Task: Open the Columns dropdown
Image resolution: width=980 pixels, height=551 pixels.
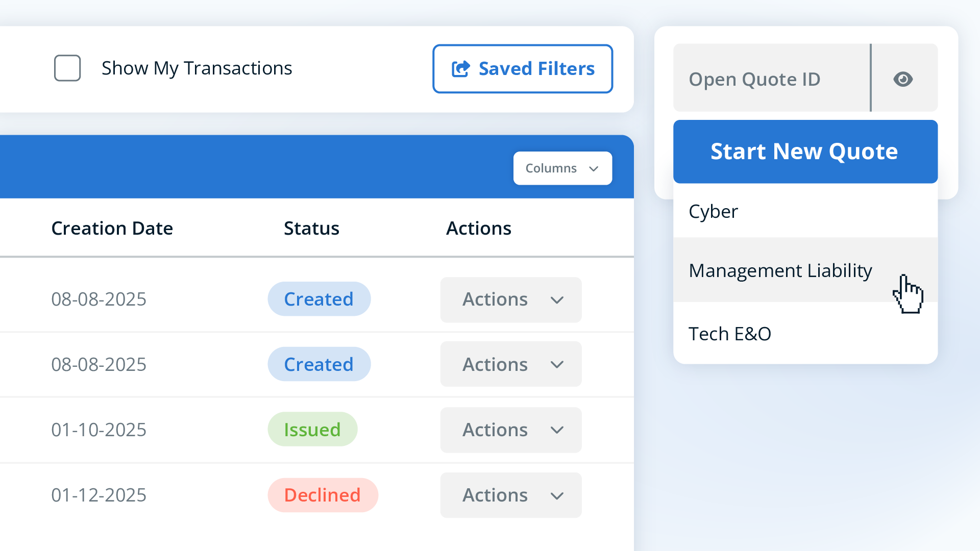Action: click(561, 168)
